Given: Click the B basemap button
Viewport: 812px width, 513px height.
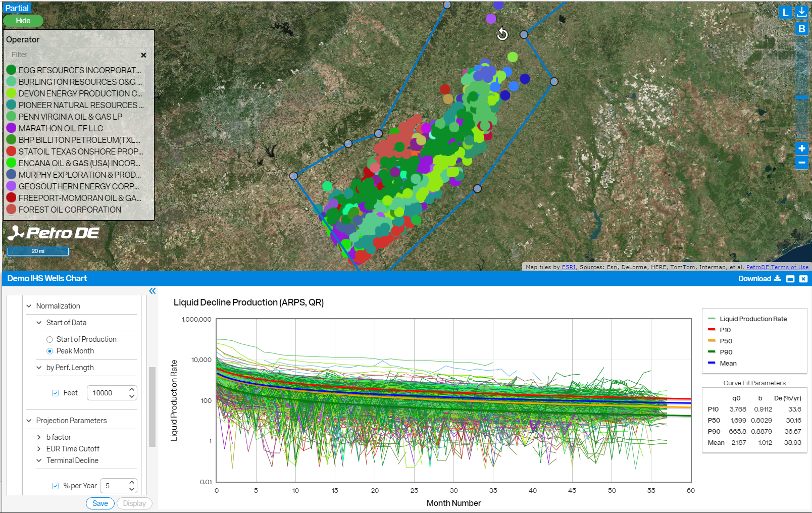Looking at the screenshot, I should pyautogui.click(x=802, y=29).
